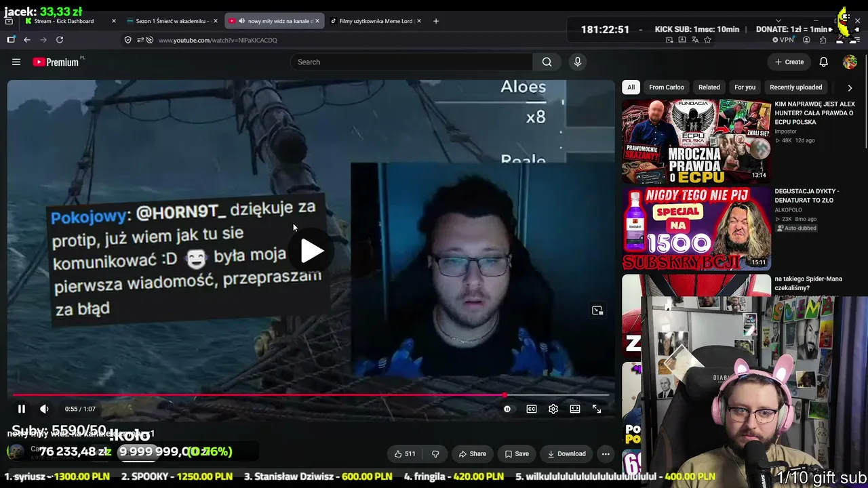The image size is (868, 488).
Task: Open the Create button menu
Action: tap(789, 62)
